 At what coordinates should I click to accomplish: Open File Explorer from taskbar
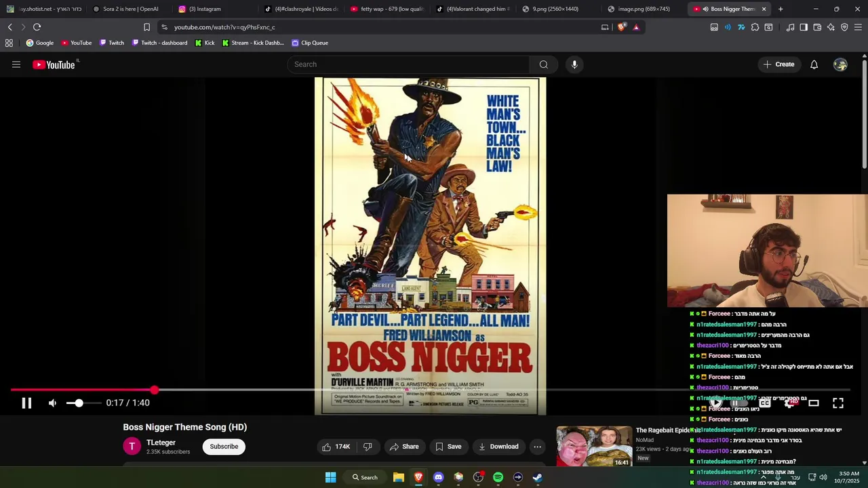[399, 477]
